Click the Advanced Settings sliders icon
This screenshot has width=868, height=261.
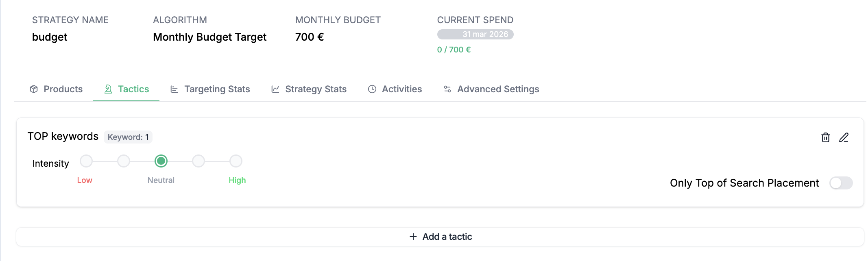pos(447,89)
